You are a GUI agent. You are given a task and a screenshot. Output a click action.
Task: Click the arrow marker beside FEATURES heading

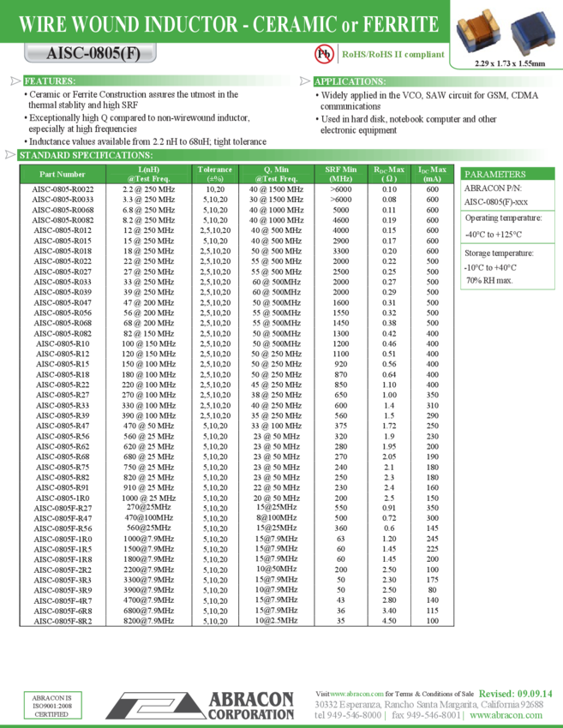[15, 81]
